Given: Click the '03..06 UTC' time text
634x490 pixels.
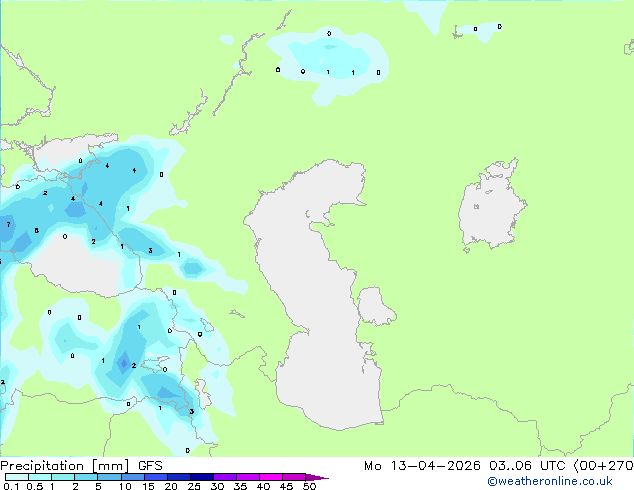Looking at the screenshot, I should pos(526,466).
